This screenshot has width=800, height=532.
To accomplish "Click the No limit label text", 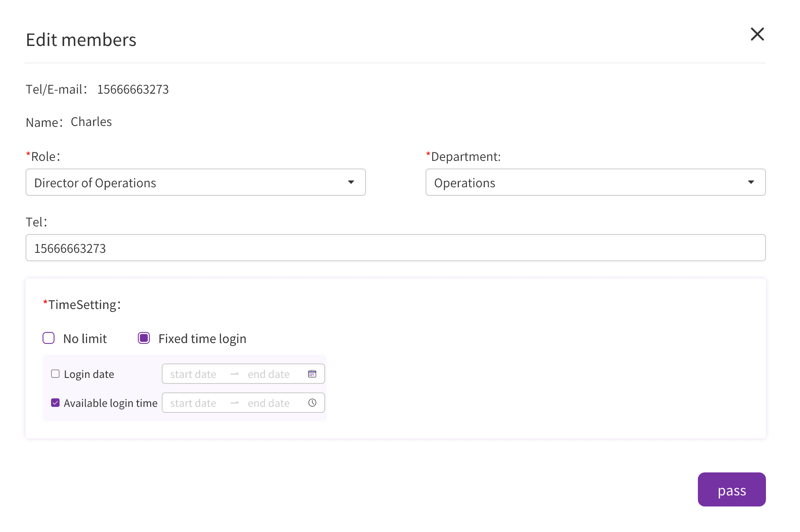I will coord(85,339).
